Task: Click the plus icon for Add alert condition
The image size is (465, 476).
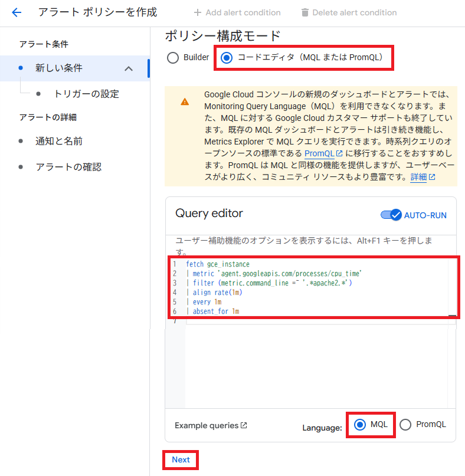Action: [198, 12]
